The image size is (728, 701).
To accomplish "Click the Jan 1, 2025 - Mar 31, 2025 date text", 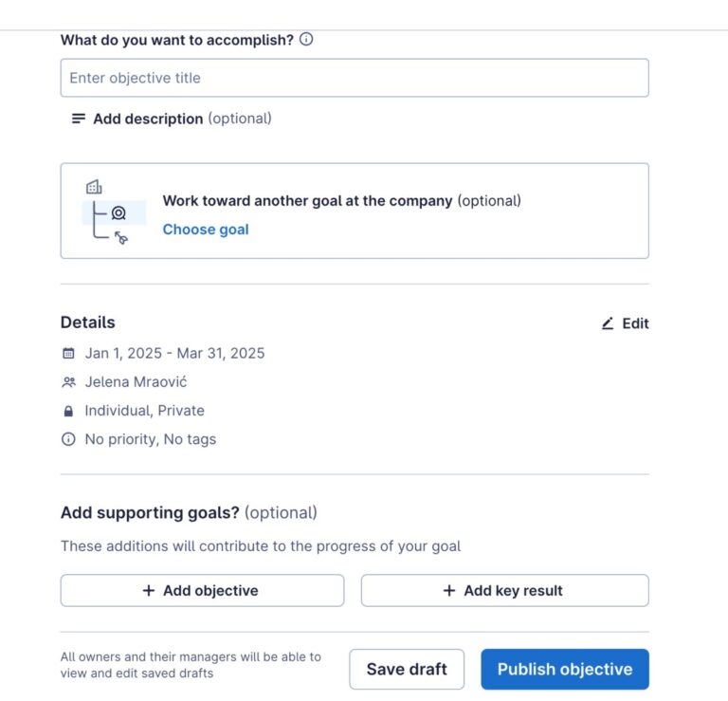I will click(x=174, y=353).
